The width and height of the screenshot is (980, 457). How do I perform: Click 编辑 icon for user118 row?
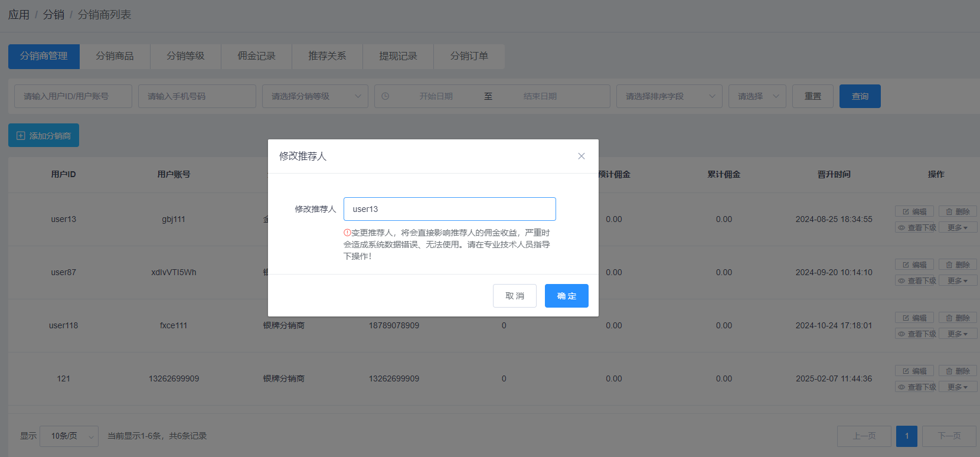click(906, 318)
